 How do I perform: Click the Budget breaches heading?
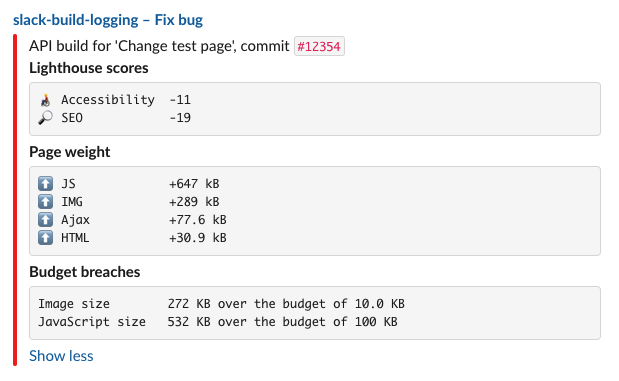click(x=84, y=272)
